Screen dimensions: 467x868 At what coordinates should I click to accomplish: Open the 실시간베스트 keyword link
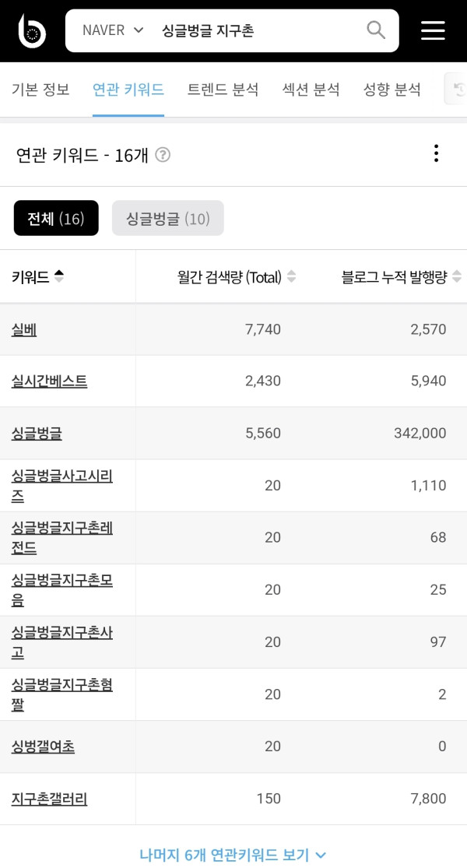coord(49,381)
